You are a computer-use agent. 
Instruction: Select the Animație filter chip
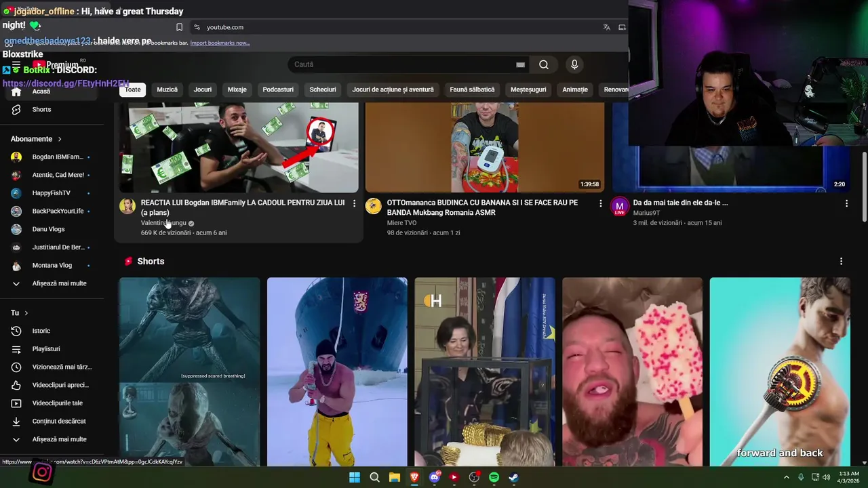[575, 89]
